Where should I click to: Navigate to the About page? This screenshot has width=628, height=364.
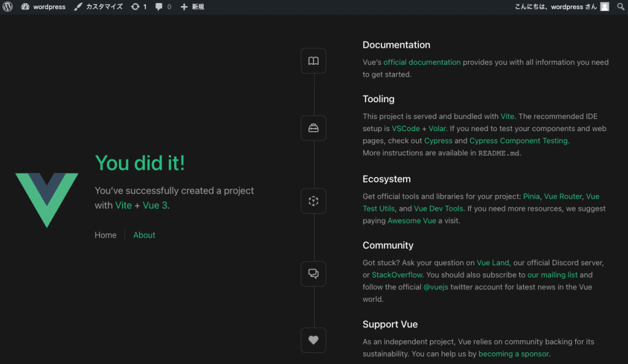144,235
